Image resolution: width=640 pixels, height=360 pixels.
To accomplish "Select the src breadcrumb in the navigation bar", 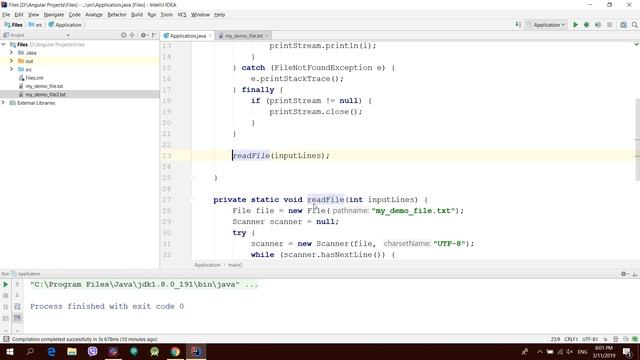I will [35, 25].
